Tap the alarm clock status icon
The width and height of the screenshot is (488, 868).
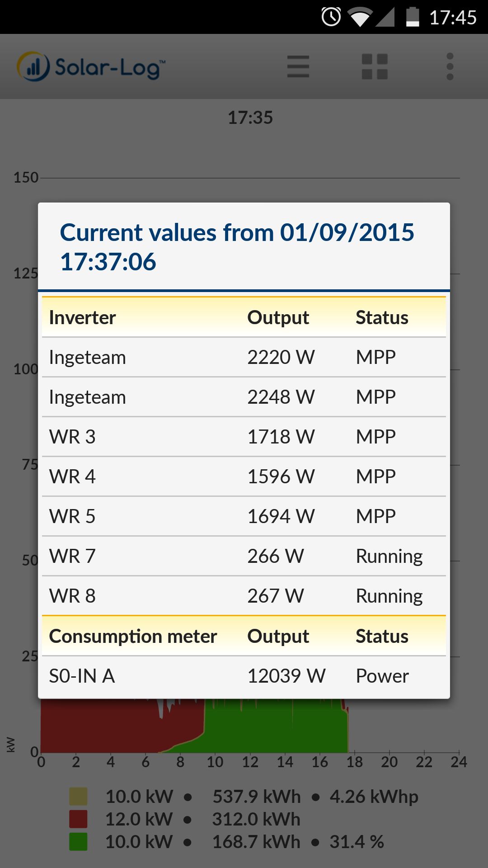331,17
